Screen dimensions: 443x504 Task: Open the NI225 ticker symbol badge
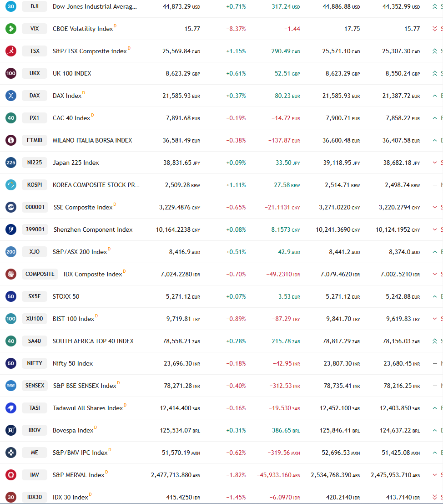pos(35,163)
